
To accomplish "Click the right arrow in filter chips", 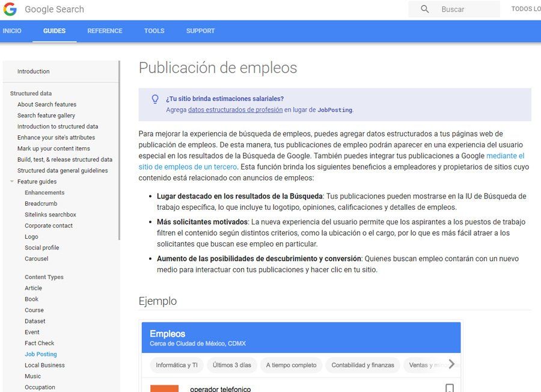I will click(453, 364).
